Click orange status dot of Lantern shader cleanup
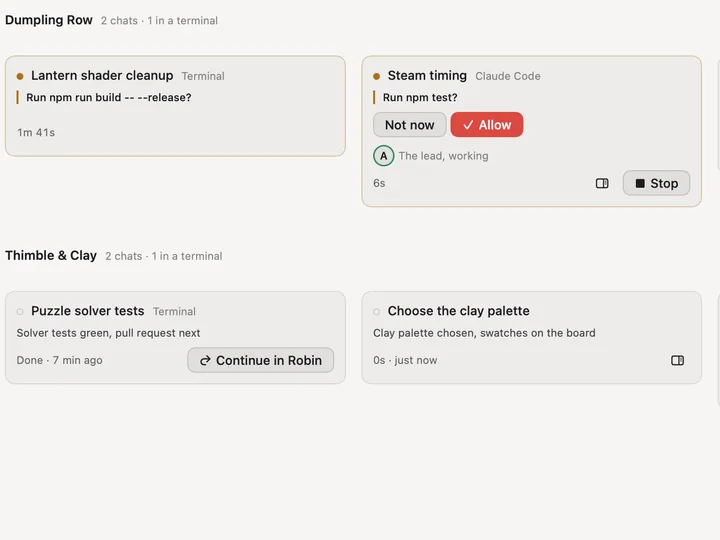The height and width of the screenshot is (540, 720). click(20, 76)
